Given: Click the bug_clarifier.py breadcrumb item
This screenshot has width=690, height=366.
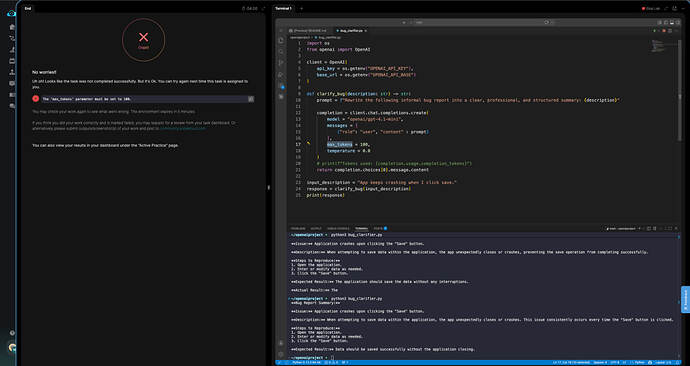Looking at the screenshot, I should coord(328,37).
